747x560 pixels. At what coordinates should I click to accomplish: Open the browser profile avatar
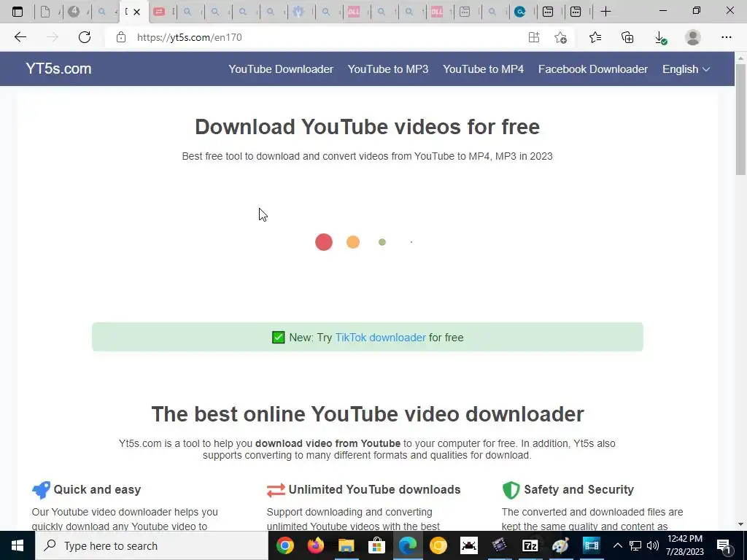[x=693, y=37]
